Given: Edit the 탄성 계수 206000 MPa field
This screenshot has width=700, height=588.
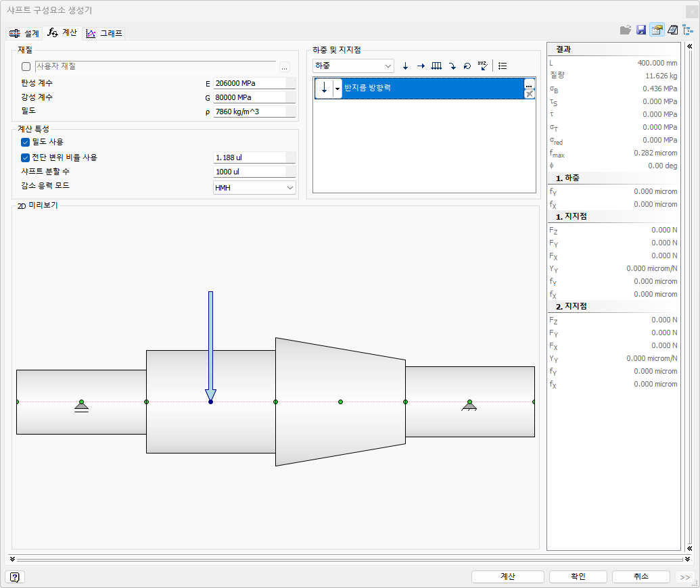Looking at the screenshot, I should [x=254, y=83].
